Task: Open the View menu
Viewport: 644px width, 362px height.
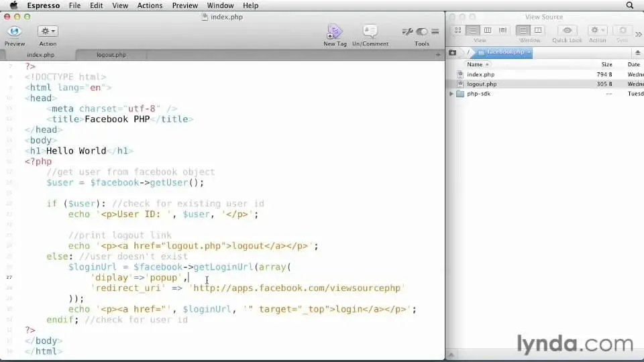Action: coord(120,5)
